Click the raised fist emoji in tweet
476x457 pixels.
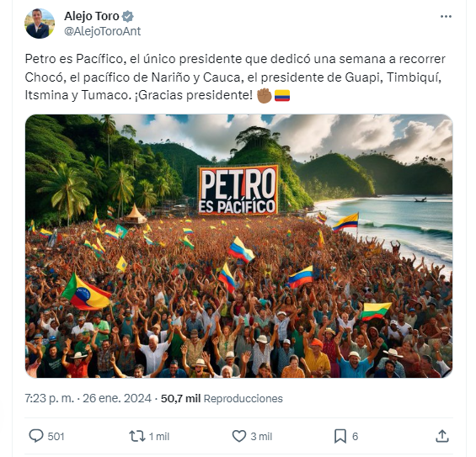click(264, 95)
